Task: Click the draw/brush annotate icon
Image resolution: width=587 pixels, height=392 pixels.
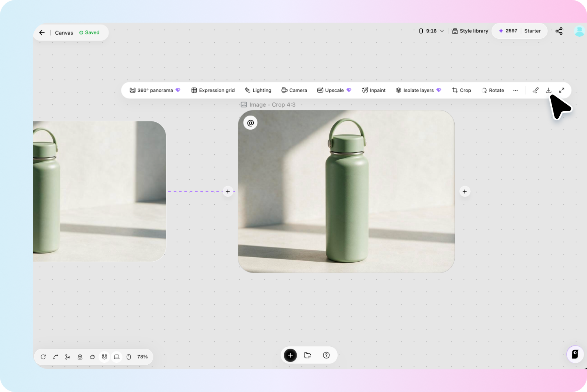Action: (535, 90)
